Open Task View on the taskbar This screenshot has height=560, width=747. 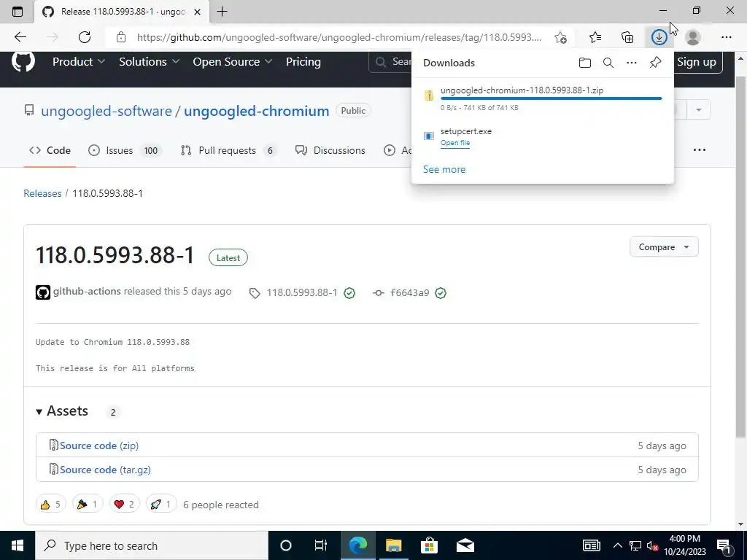(321, 545)
